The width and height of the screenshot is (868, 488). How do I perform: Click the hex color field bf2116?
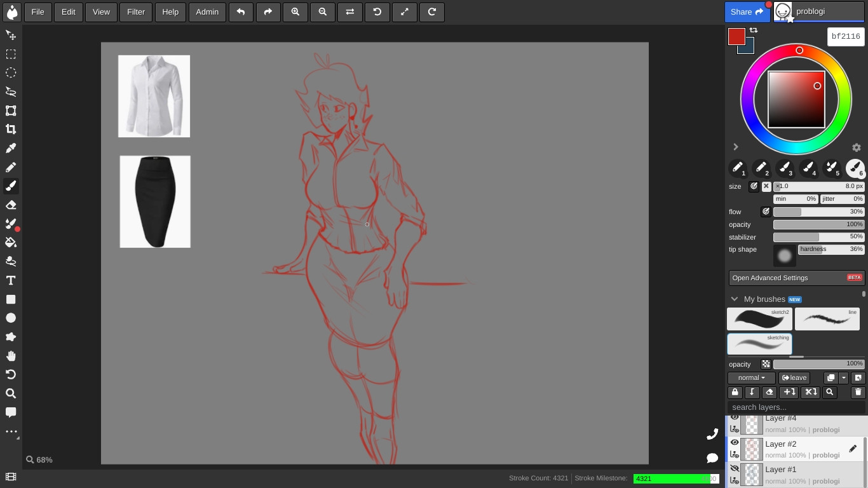pyautogui.click(x=846, y=37)
